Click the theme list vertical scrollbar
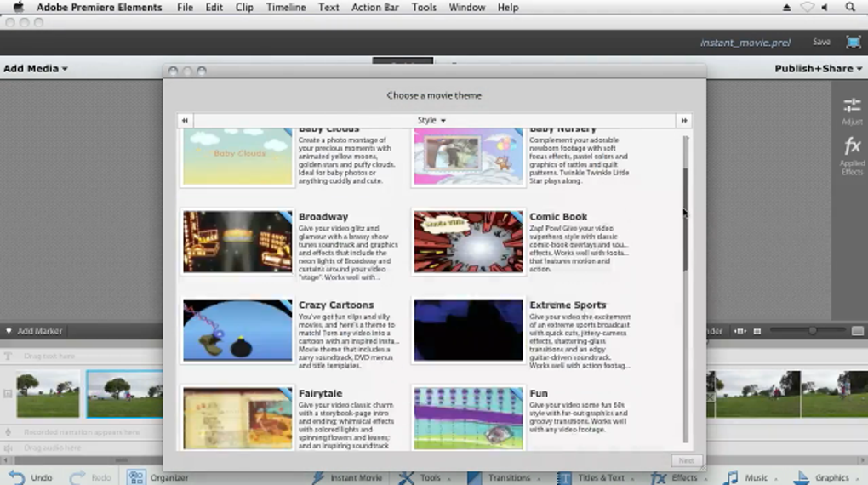 coord(686,220)
